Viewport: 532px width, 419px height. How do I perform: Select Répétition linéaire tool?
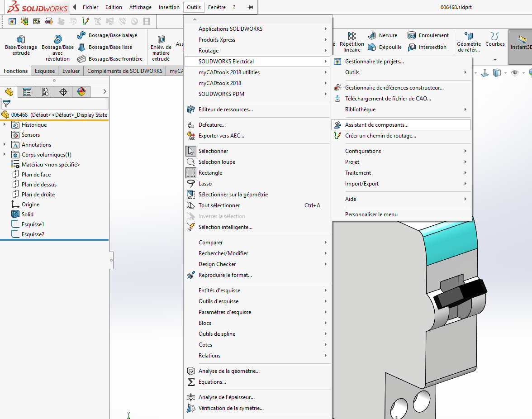[352, 42]
